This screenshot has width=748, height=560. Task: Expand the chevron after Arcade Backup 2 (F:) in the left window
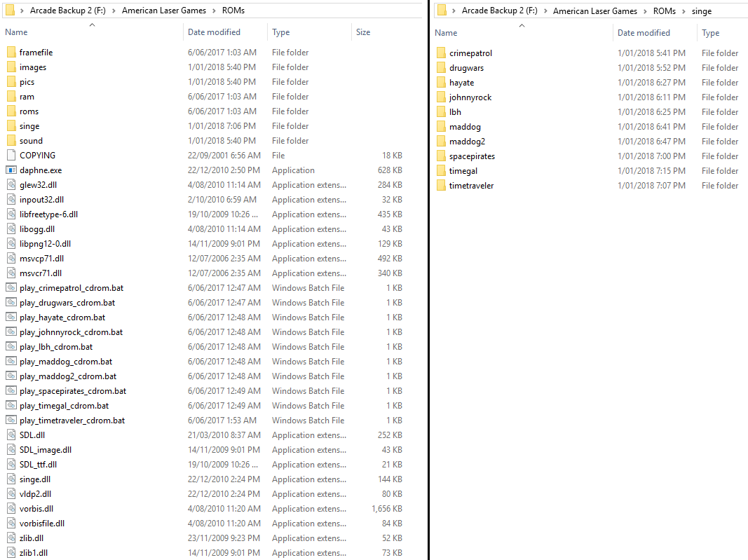(x=114, y=11)
